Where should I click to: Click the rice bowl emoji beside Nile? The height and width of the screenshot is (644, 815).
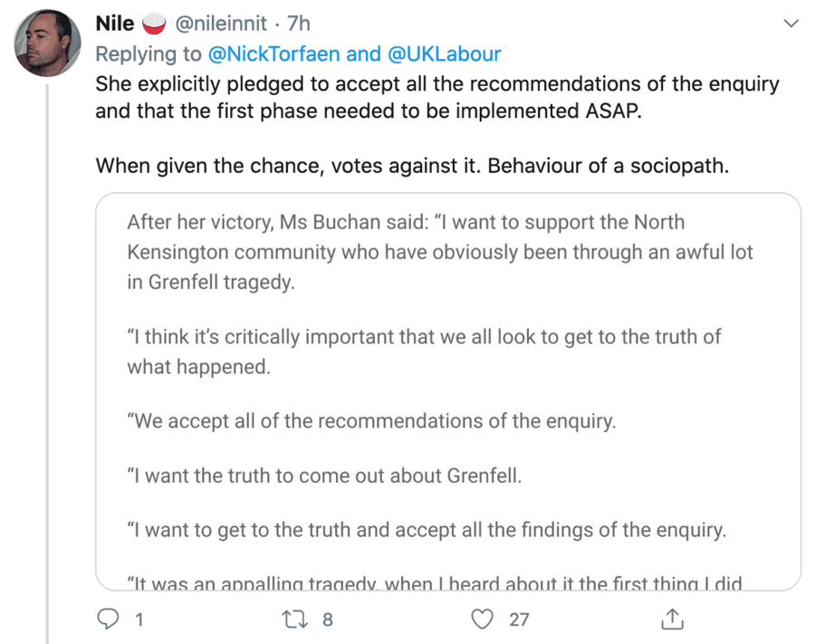(154, 24)
